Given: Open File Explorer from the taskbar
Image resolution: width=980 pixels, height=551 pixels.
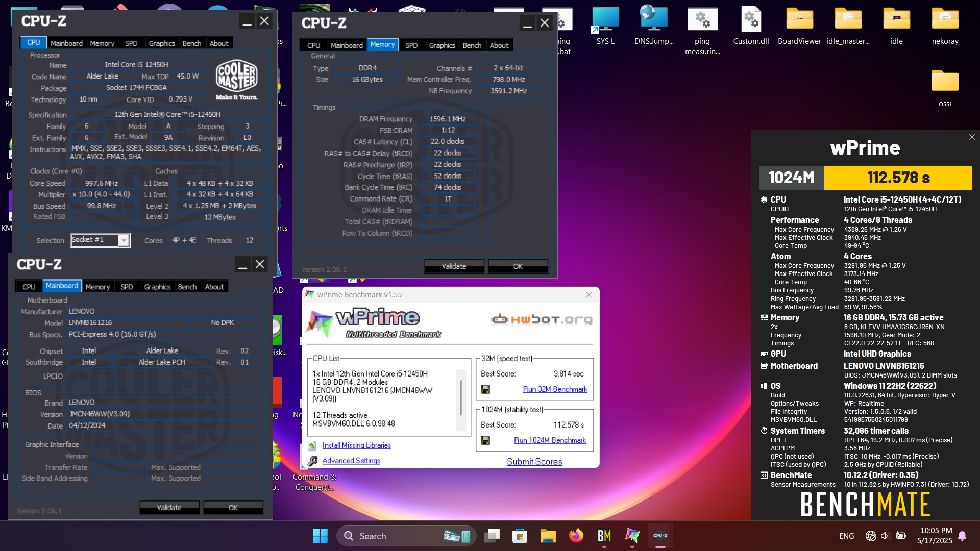Looking at the screenshot, I should click(548, 536).
